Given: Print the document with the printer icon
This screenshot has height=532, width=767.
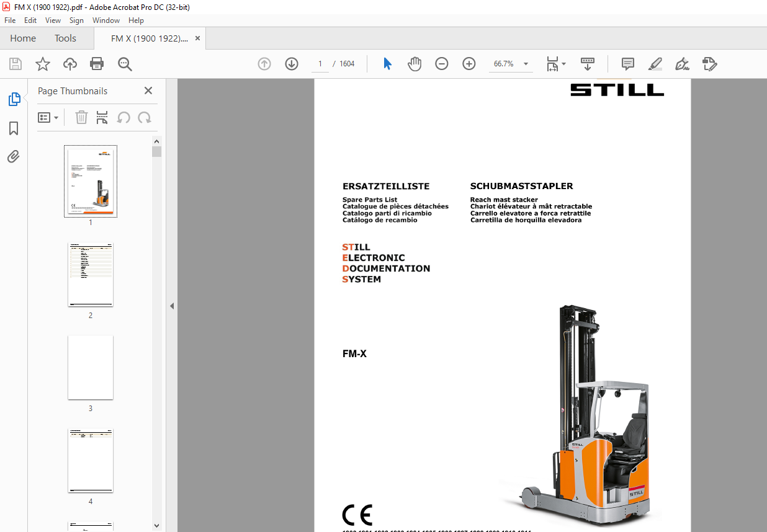Looking at the screenshot, I should coord(97,64).
